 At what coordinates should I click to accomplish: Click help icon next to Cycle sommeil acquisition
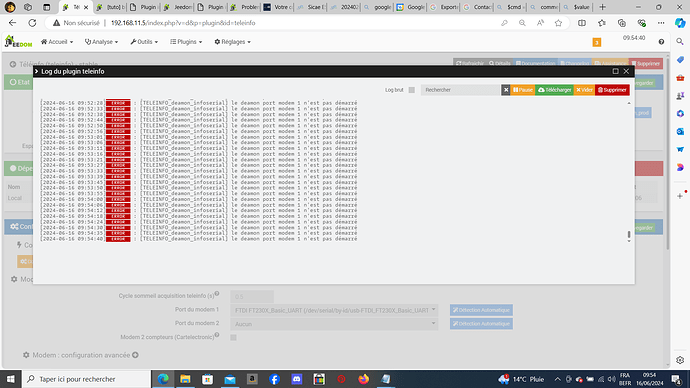pos(217,294)
